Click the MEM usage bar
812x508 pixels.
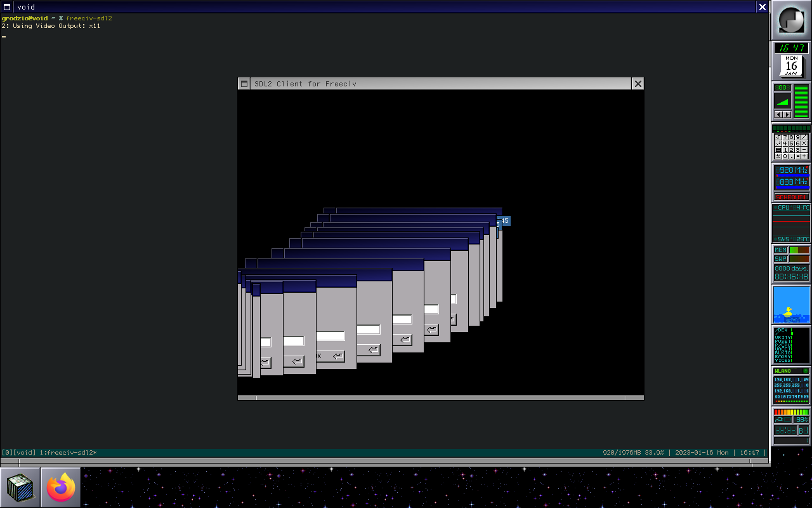(x=799, y=250)
